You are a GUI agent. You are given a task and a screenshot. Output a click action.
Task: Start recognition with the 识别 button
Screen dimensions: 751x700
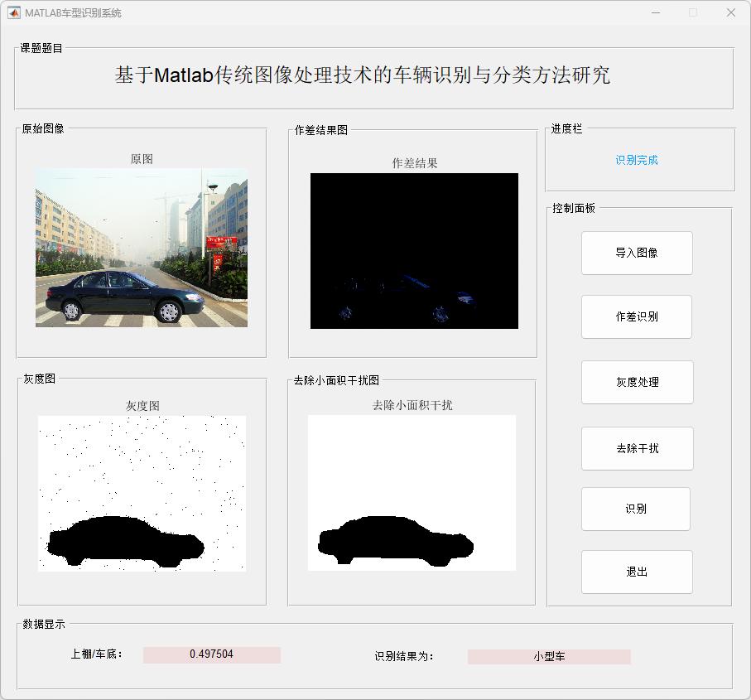point(635,509)
